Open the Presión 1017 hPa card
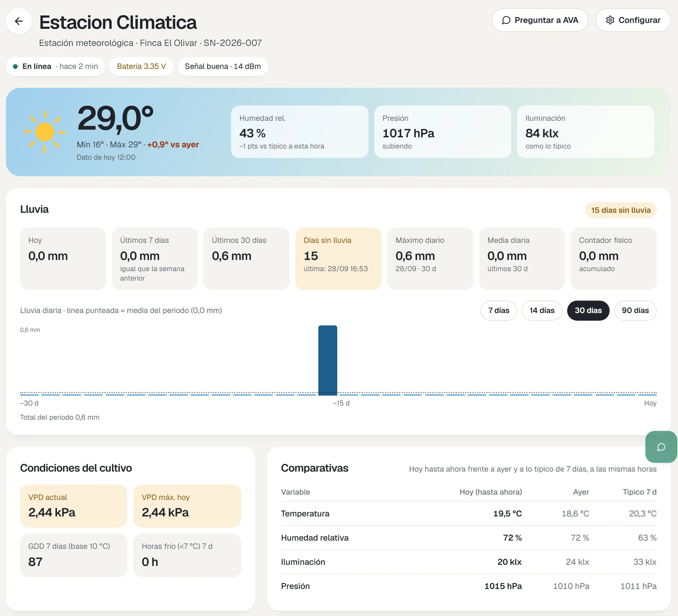This screenshot has height=616, width=678. coord(442,132)
